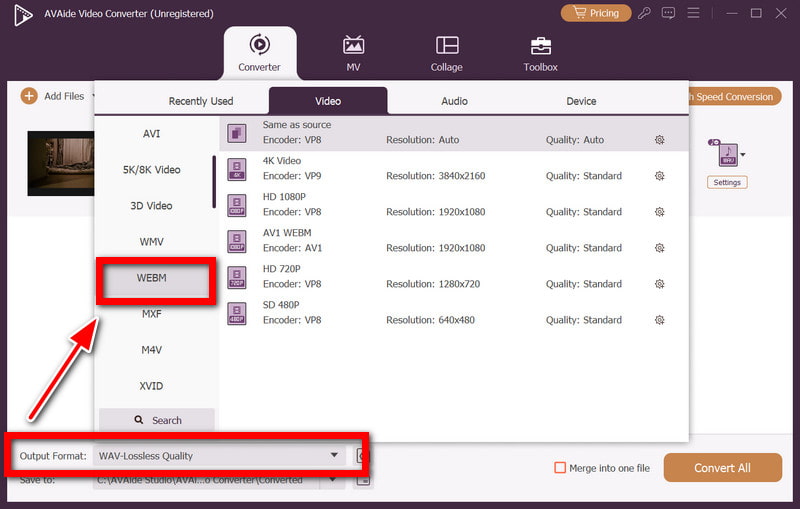Image resolution: width=800 pixels, height=509 pixels.
Task: Click the Convert All button
Action: pyautogui.click(x=722, y=468)
